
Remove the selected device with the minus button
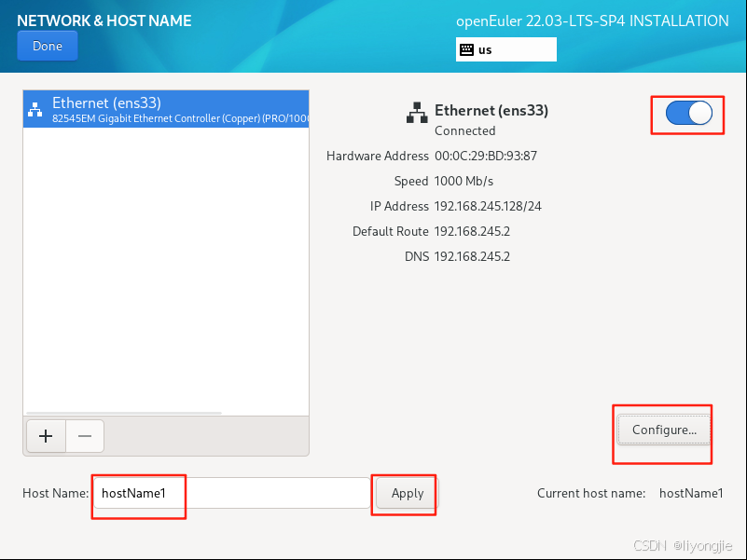pyautogui.click(x=85, y=436)
